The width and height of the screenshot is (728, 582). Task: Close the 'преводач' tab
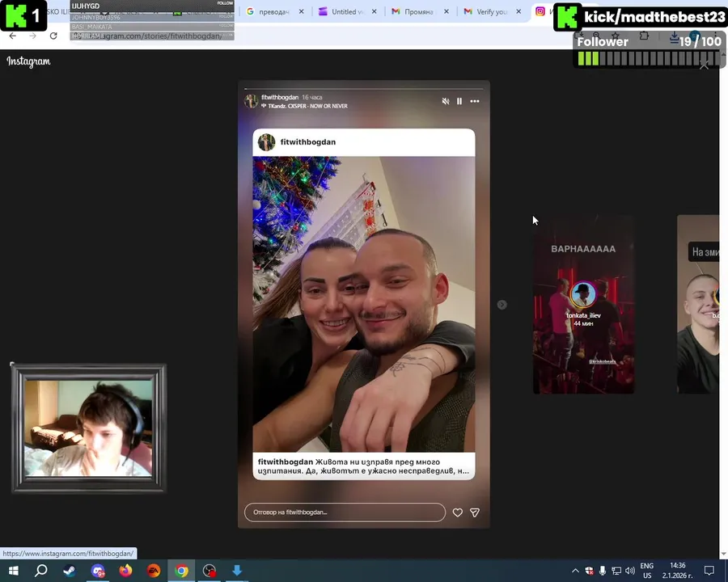pos(302,11)
